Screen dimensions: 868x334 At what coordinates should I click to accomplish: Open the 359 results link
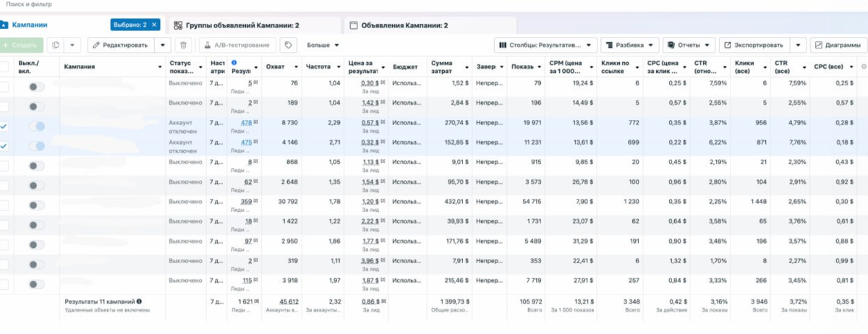tap(246, 201)
